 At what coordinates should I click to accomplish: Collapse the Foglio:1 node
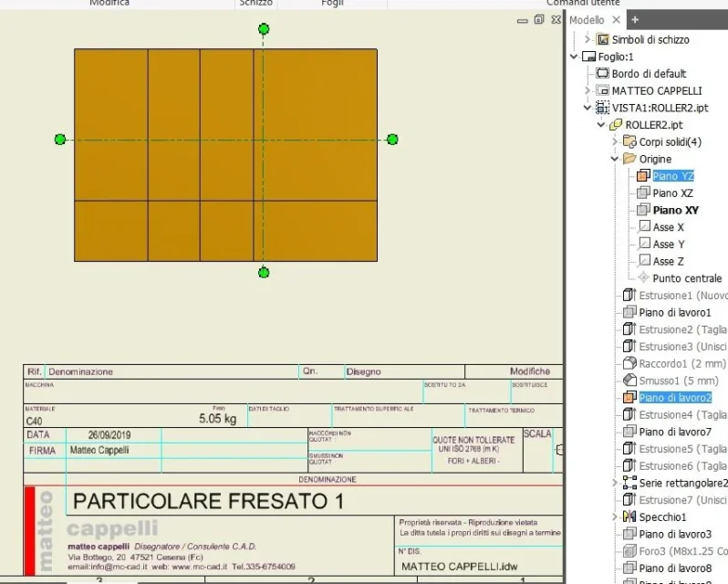pos(575,57)
